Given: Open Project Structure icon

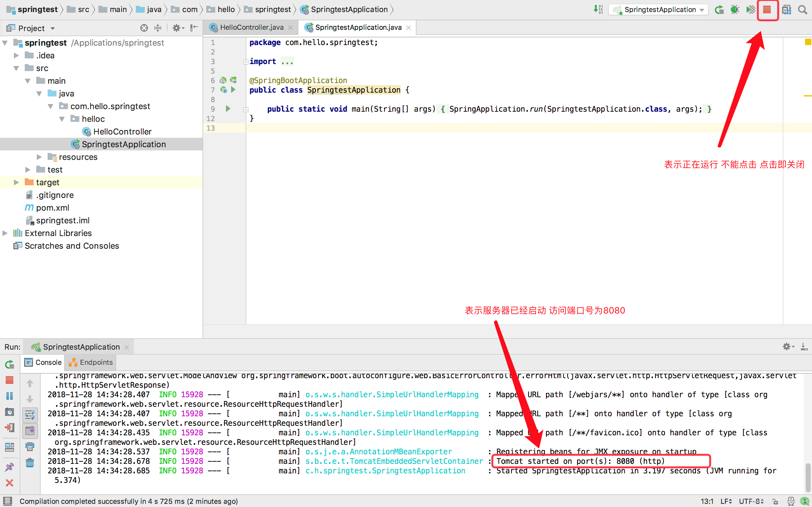Looking at the screenshot, I should pyautogui.click(x=787, y=10).
